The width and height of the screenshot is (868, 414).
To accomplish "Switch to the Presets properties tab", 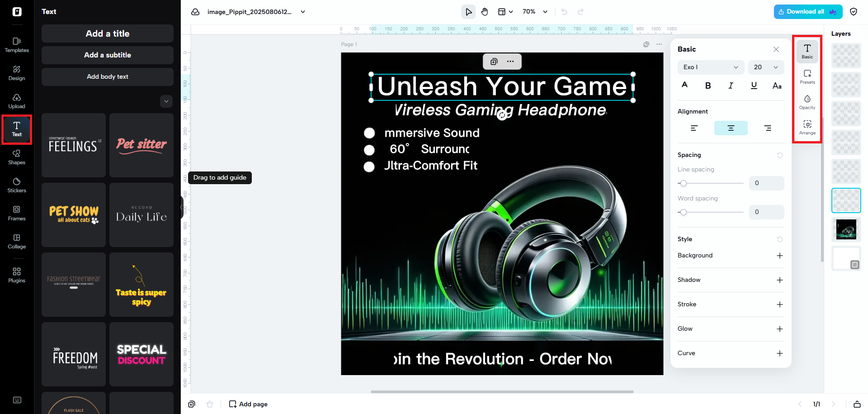I will coord(807,77).
